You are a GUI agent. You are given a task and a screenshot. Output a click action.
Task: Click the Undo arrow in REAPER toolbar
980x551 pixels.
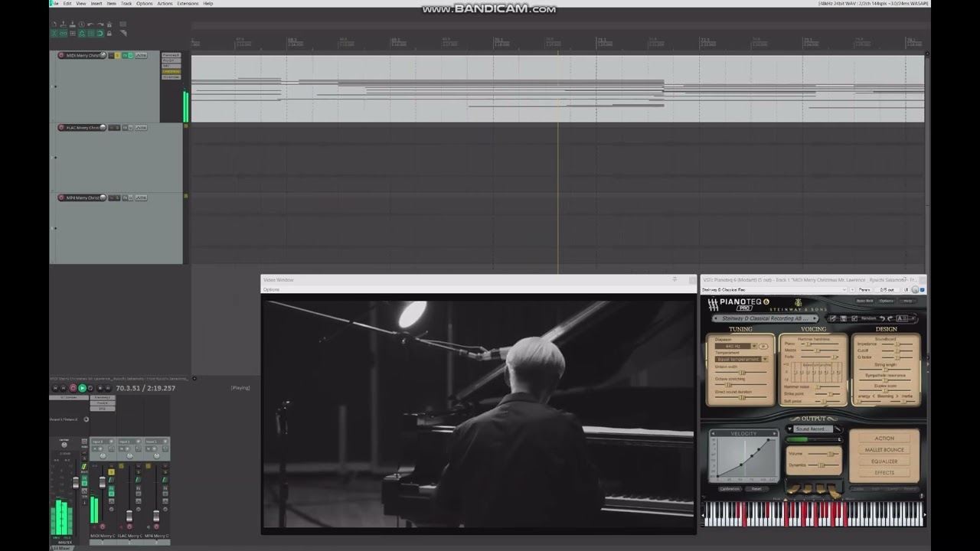pos(90,24)
